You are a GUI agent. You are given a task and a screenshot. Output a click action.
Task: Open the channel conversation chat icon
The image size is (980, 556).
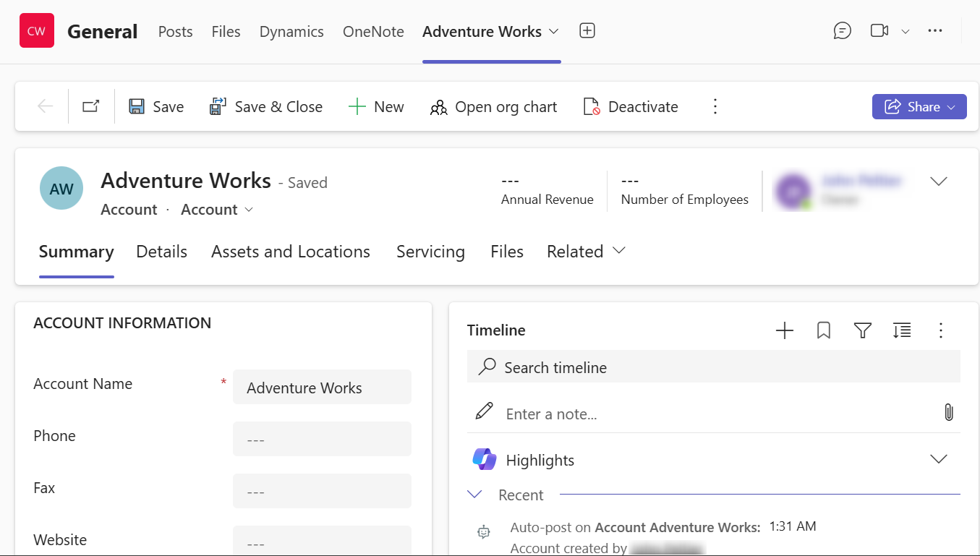tap(842, 30)
